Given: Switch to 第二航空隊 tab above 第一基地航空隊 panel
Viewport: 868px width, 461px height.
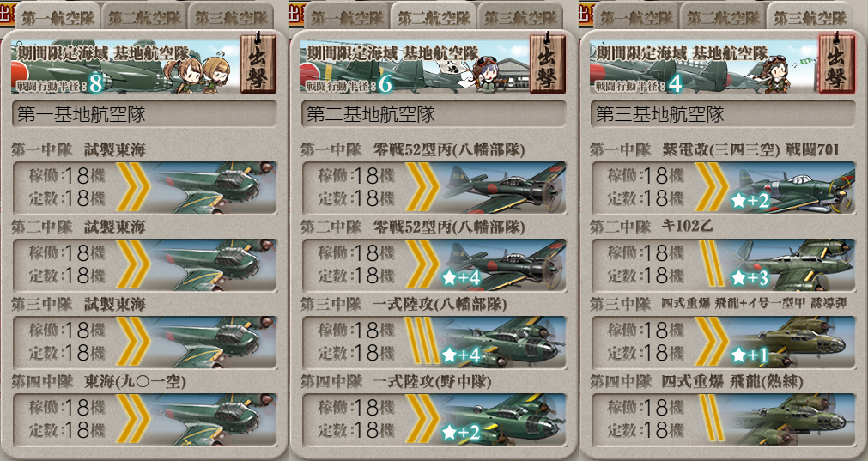Looking at the screenshot, I should [144, 17].
